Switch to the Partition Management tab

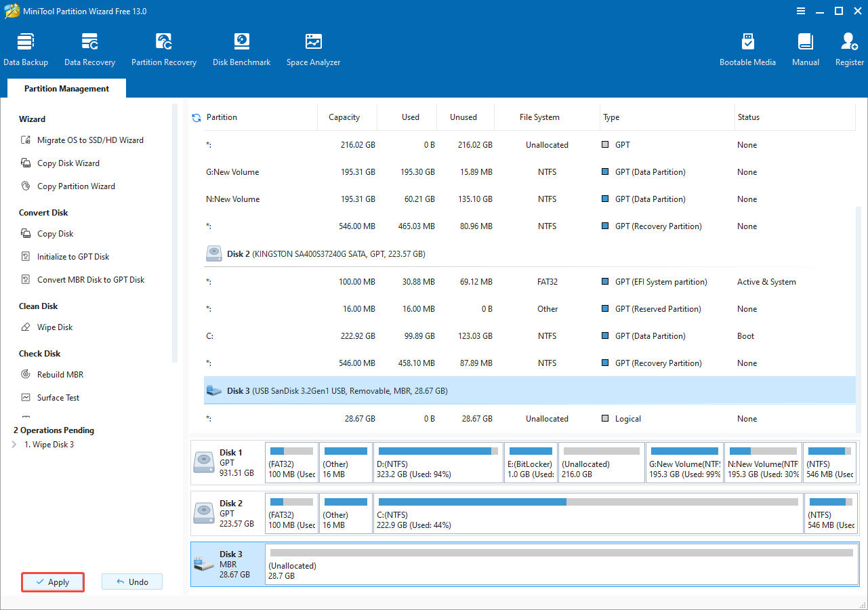pos(66,88)
